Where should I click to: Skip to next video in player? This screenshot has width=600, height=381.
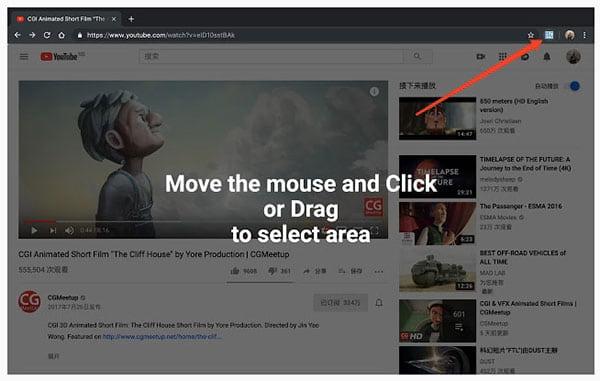53,230
